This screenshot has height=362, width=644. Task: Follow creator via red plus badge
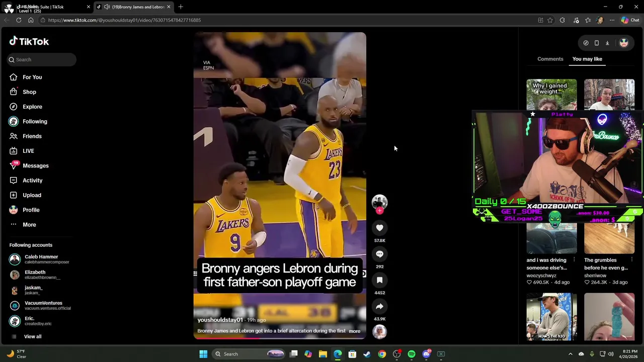click(379, 211)
